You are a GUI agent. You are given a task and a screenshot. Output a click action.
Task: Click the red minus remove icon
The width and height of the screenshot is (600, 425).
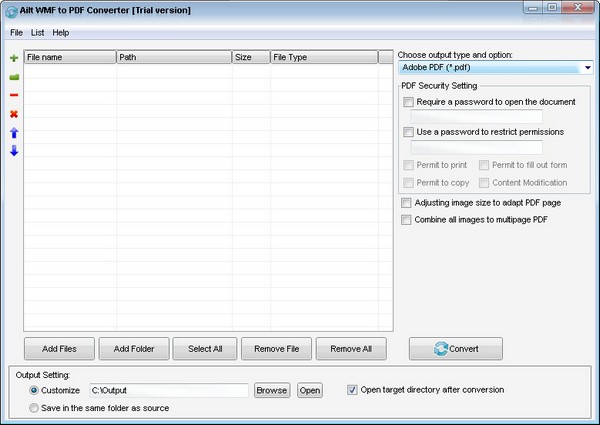point(14,95)
